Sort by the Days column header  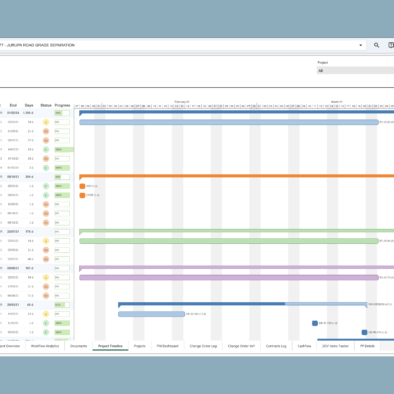click(29, 105)
